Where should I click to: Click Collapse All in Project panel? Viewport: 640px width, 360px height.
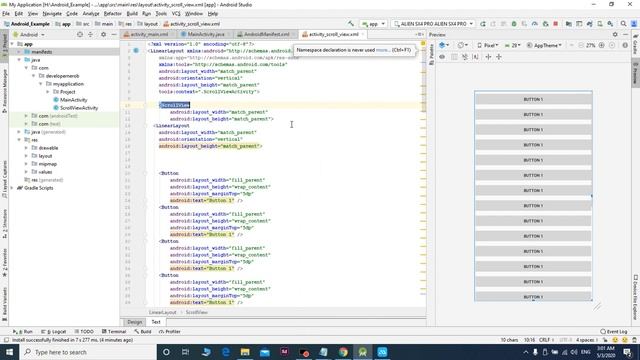(x=91, y=35)
